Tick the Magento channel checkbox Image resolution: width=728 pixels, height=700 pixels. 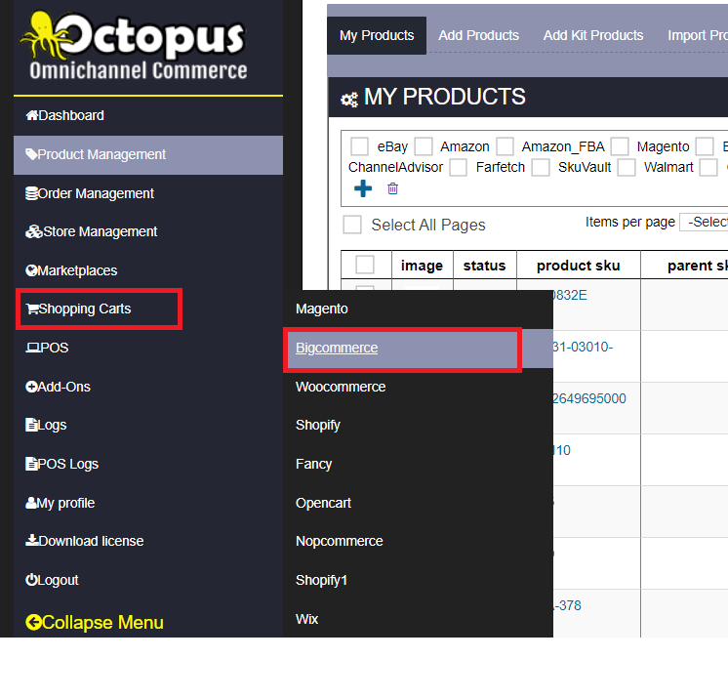620,146
